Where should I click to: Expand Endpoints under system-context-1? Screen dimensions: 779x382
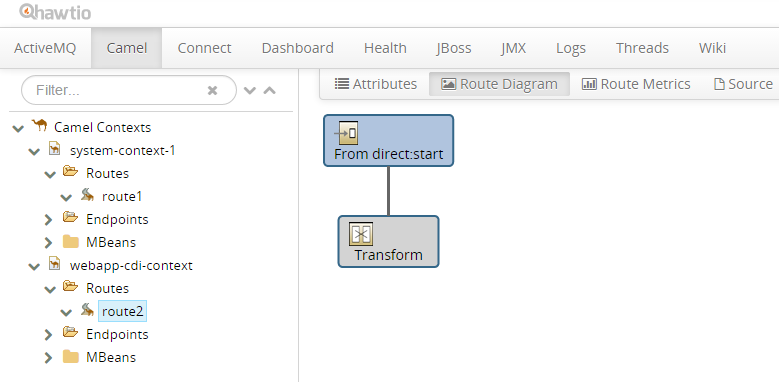coord(48,220)
